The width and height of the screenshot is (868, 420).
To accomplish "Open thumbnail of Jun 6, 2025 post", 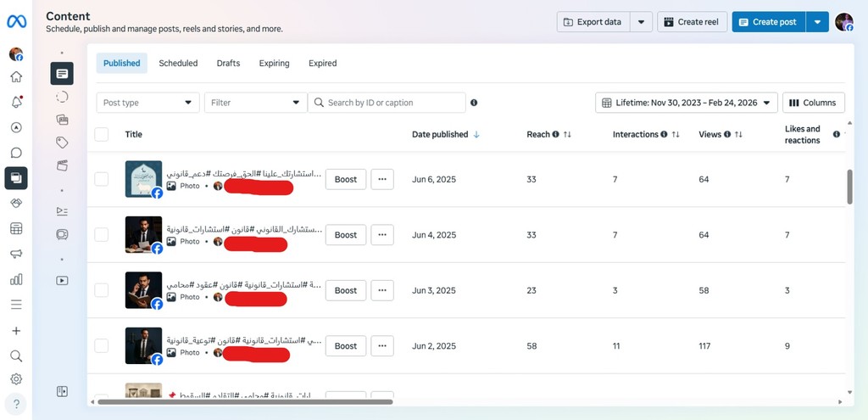I will [x=143, y=179].
